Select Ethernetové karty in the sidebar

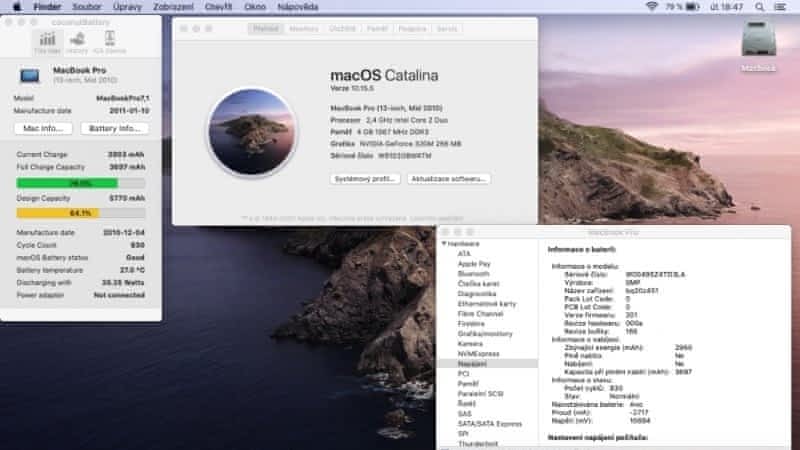pos(487,304)
